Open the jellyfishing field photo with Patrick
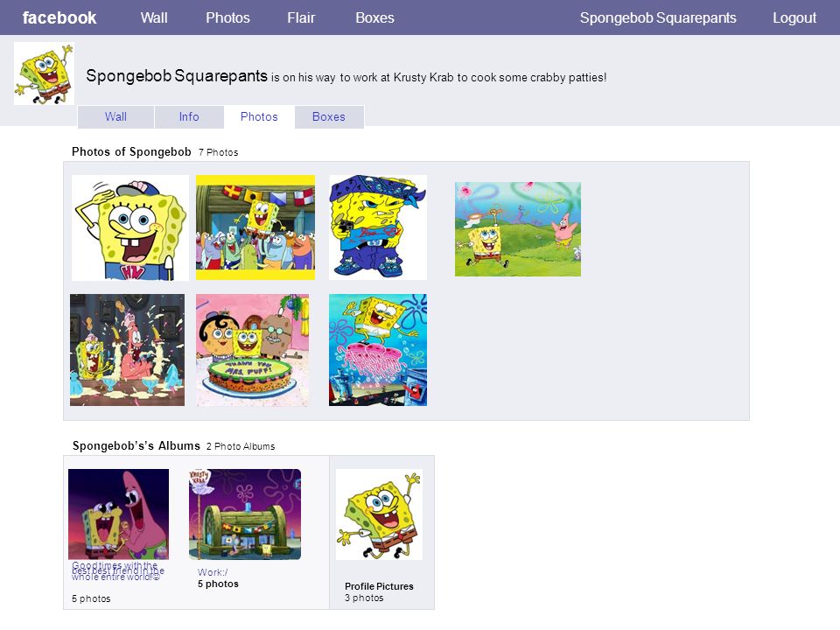Screen dimensions: 840x630 pyautogui.click(x=518, y=229)
